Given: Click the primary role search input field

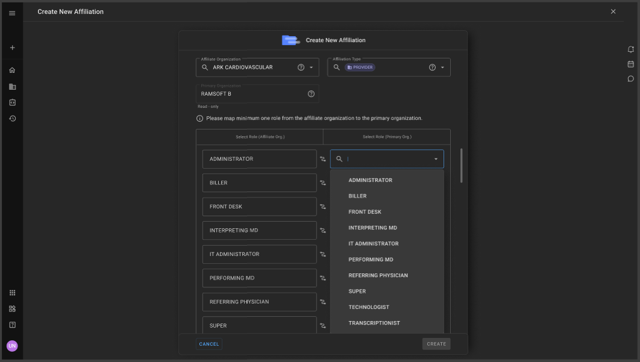Looking at the screenshot, I should click(388, 159).
